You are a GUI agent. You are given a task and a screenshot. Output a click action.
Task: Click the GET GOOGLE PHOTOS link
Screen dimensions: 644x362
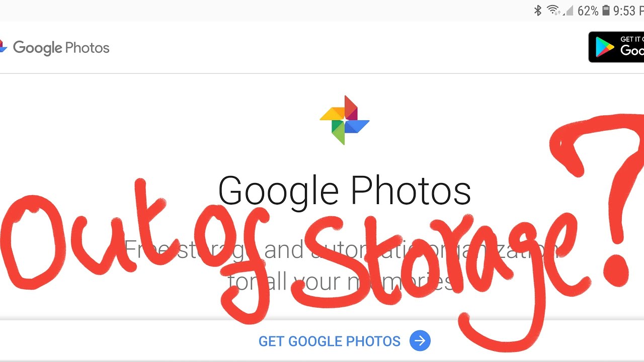click(330, 341)
